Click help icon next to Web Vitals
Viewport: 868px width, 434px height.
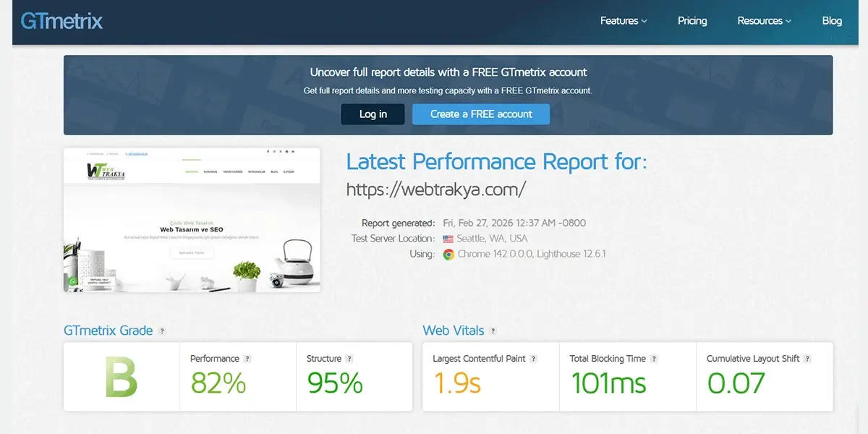[x=493, y=331]
